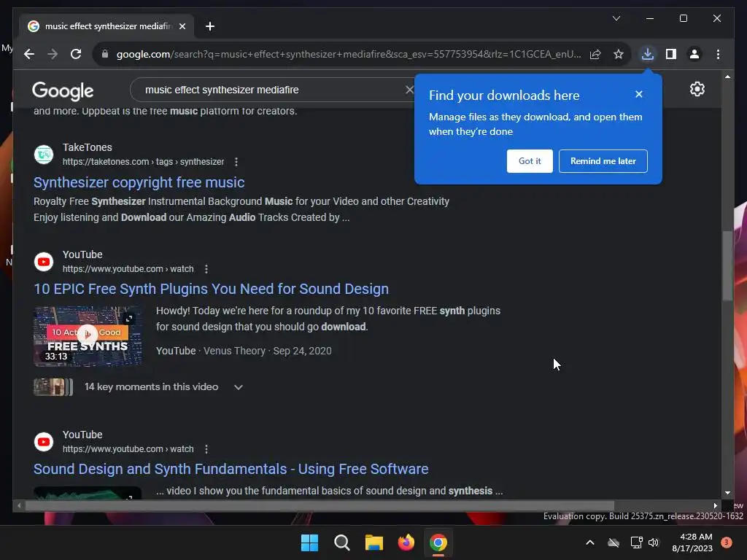Open a new browser tab
Viewport: 747px width, 560px height.
(x=209, y=26)
